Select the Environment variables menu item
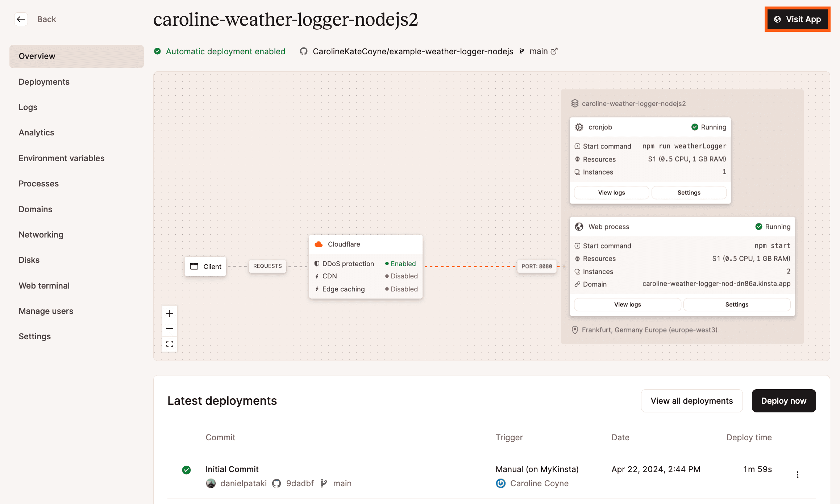This screenshot has height=504, width=840. [61, 157]
